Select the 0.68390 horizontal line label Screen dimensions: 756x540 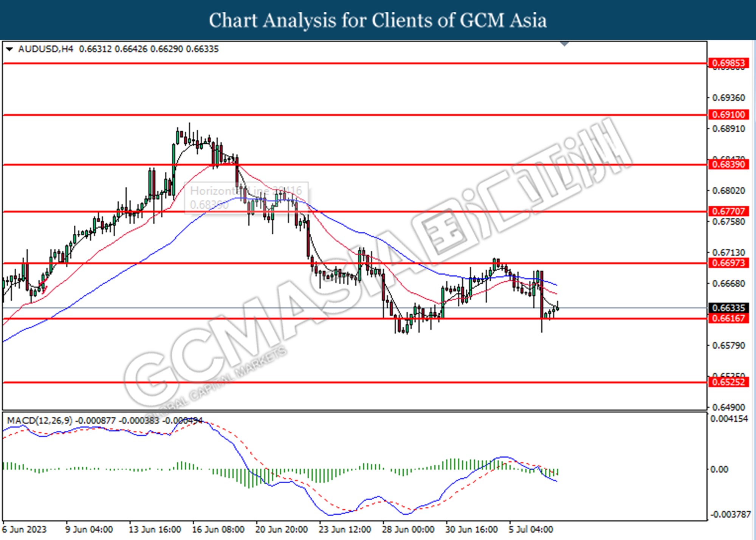tap(728, 164)
